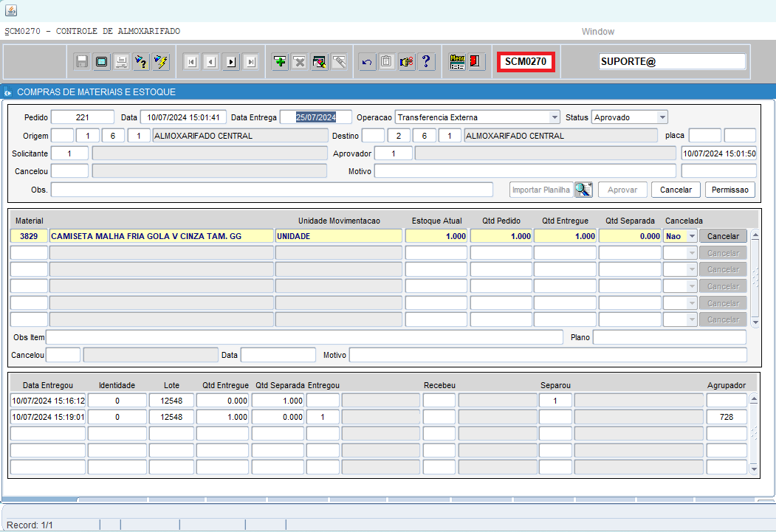The image size is (776, 532).
Task: Go to previous record arrow icon
Action: (x=211, y=62)
